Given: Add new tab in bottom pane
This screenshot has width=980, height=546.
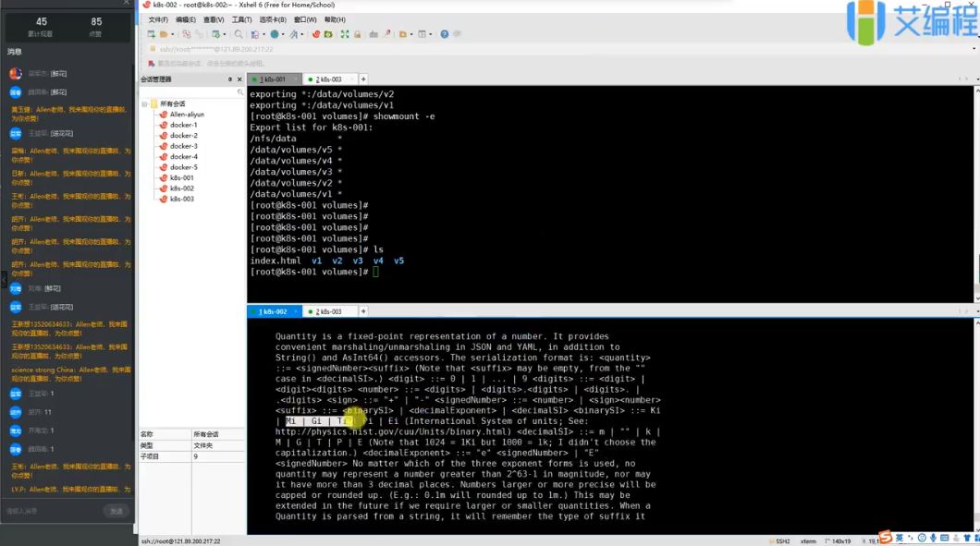Looking at the screenshot, I should tap(363, 311).
